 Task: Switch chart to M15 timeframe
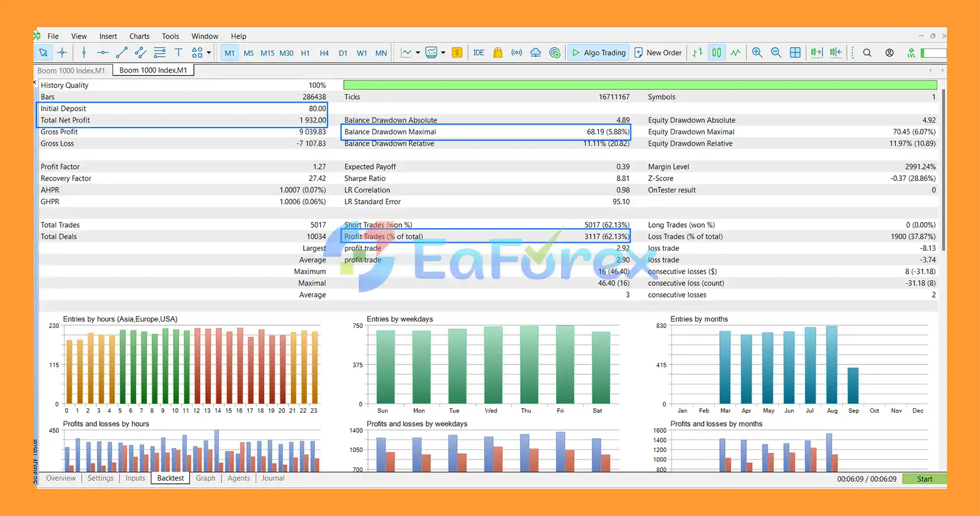coord(268,53)
